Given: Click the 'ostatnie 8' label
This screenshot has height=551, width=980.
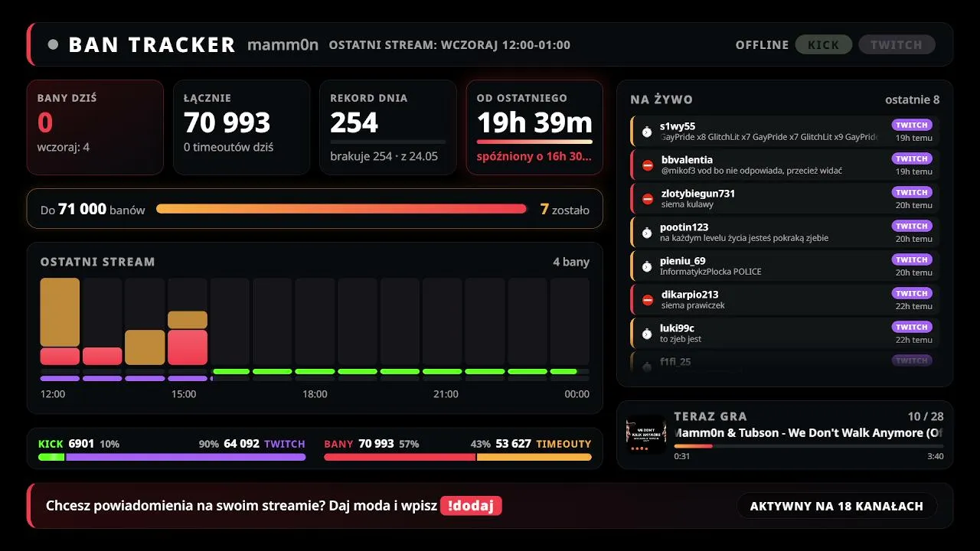Looking at the screenshot, I should coord(912,99).
